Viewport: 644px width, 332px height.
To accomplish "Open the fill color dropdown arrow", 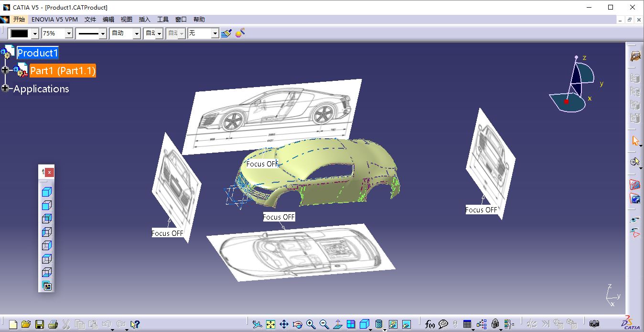I will (34, 33).
